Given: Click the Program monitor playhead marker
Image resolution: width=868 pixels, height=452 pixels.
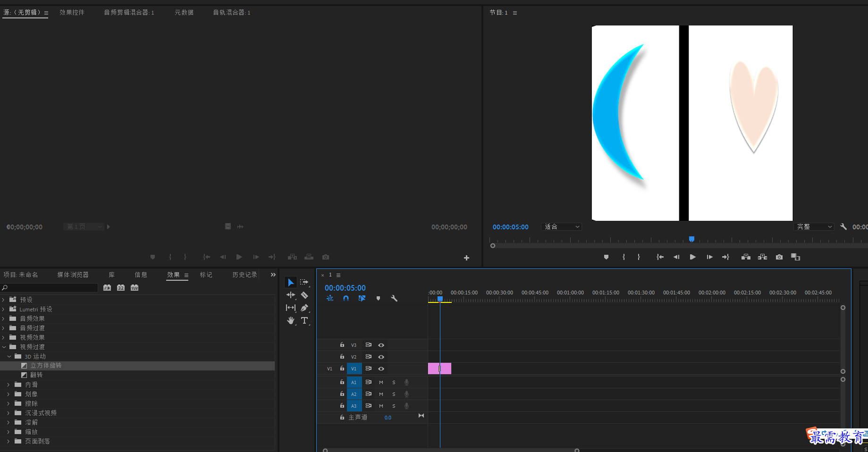Looking at the screenshot, I should [x=691, y=239].
